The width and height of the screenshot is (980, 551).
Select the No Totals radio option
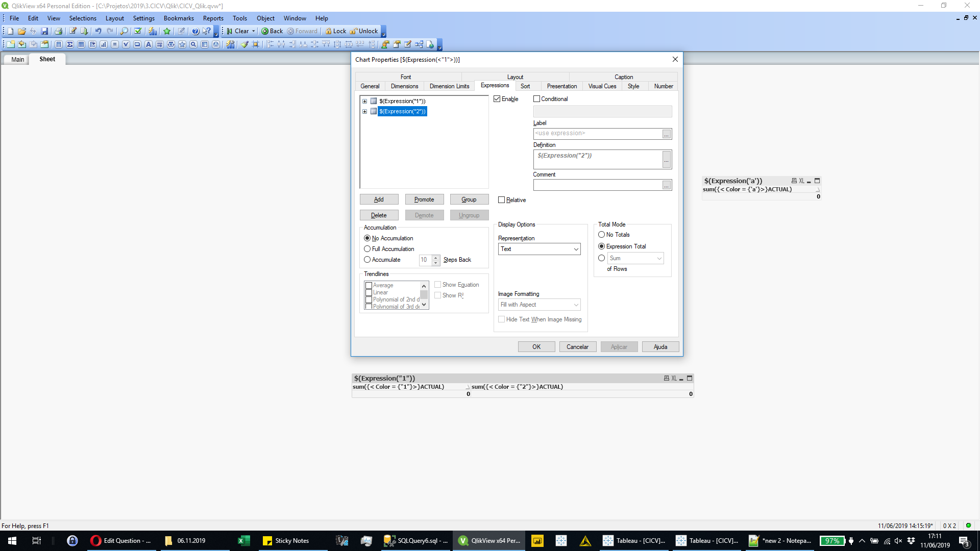point(601,235)
